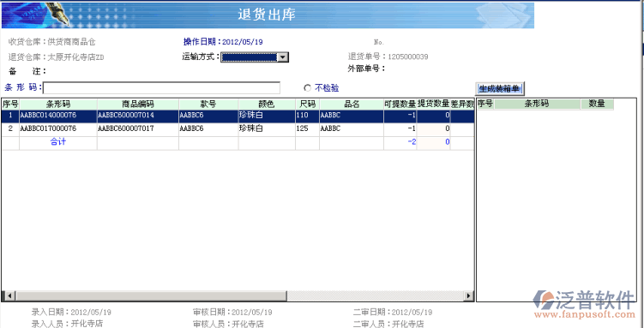The width and height of the screenshot is (644, 328).
Task: Click the 颜色 column header
Action: [267, 104]
